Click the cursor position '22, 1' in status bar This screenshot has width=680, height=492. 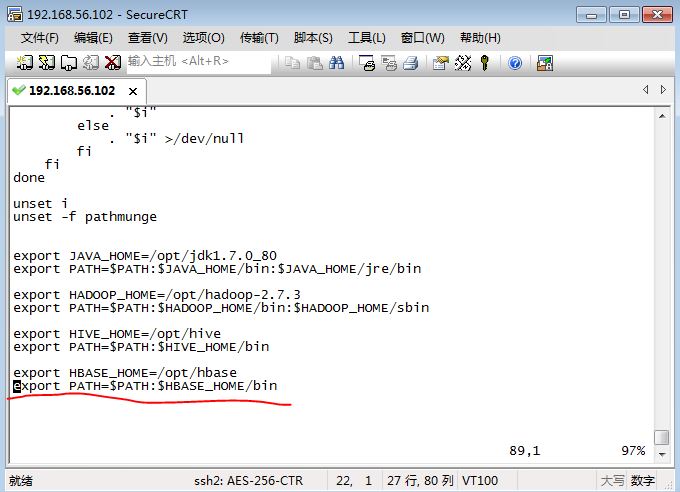point(354,481)
